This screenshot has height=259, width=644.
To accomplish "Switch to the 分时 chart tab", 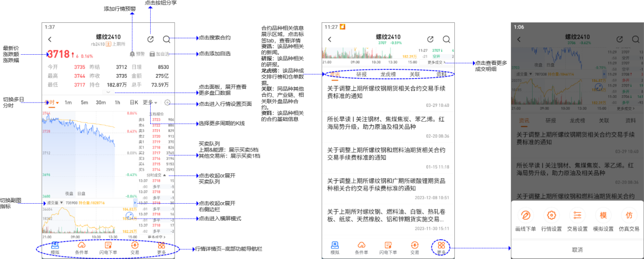I will pyautogui.click(x=51, y=103).
